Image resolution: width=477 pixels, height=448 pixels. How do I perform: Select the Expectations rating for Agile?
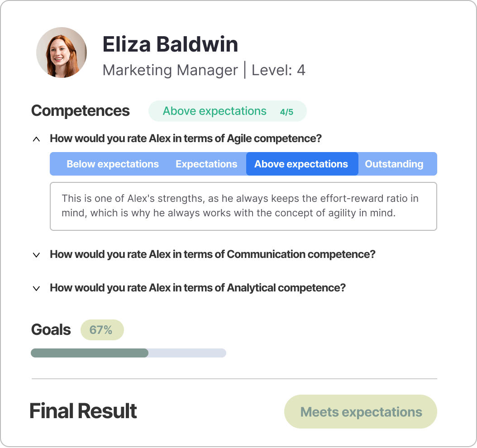click(x=206, y=164)
